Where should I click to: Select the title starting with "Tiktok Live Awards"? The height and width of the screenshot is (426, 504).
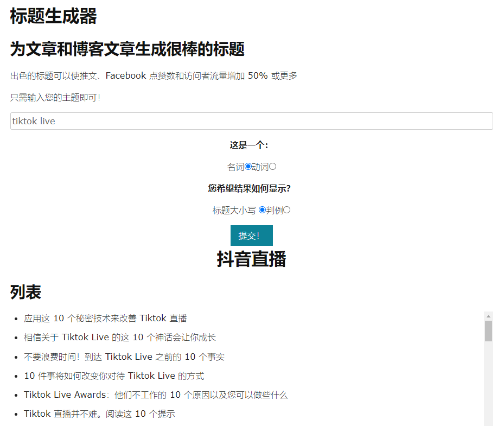156,395
